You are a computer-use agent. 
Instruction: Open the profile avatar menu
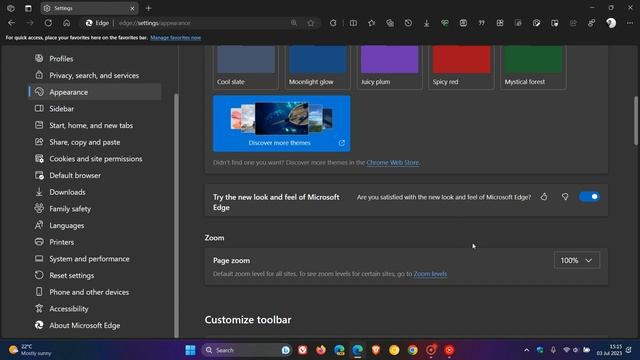click(x=611, y=23)
